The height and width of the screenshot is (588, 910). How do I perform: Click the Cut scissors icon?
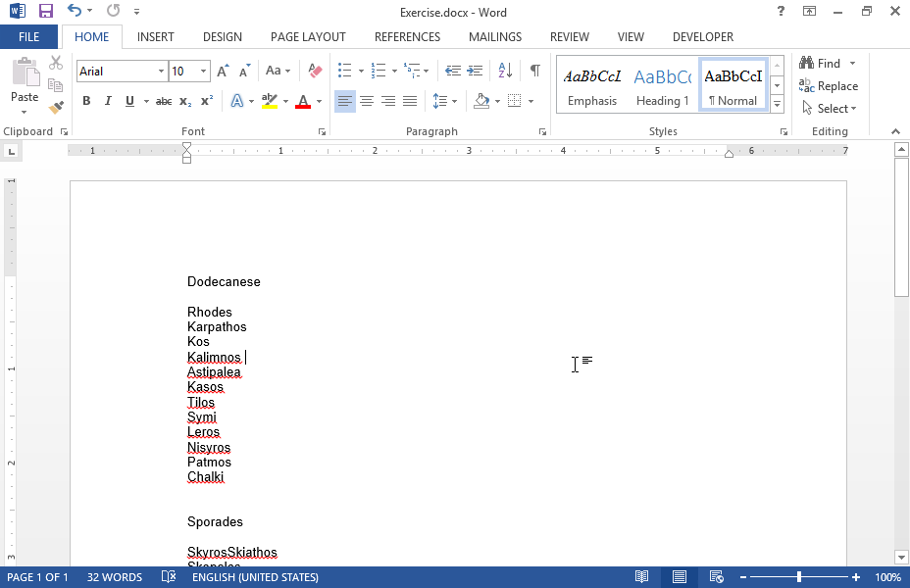[56, 63]
